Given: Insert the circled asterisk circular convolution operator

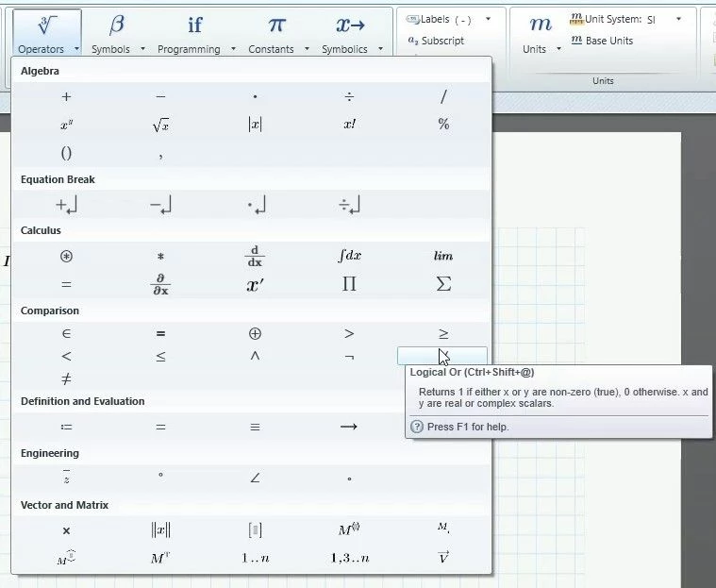Looking at the screenshot, I should click(66, 257).
